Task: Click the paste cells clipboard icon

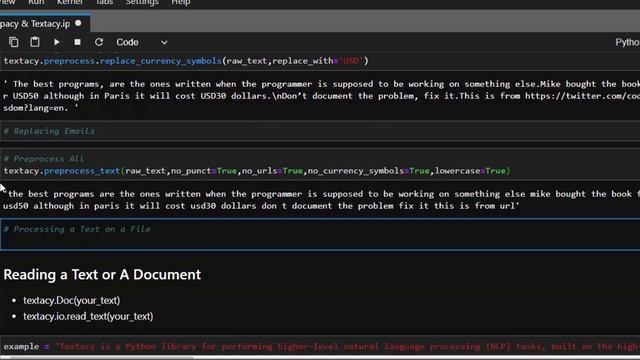Action: (35, 42)
